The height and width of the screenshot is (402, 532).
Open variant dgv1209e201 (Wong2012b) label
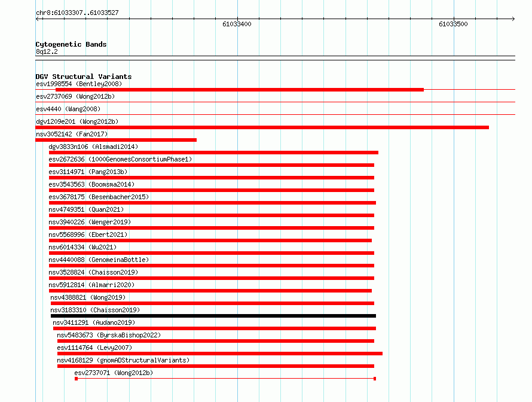pyautogui.click(x=77, y=121)
